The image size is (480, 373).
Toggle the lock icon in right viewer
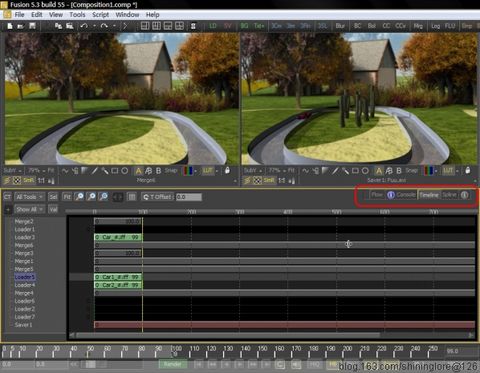click(x=468, y=171)
